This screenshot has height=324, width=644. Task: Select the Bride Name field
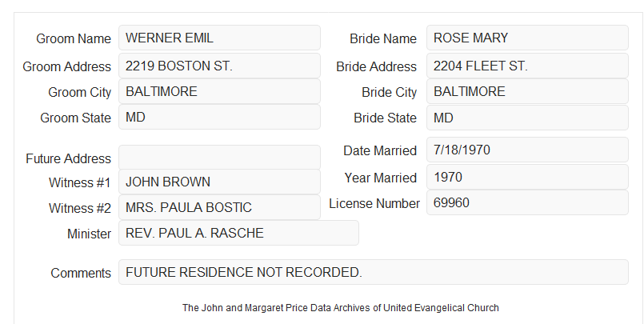click(x=527, y=38)
